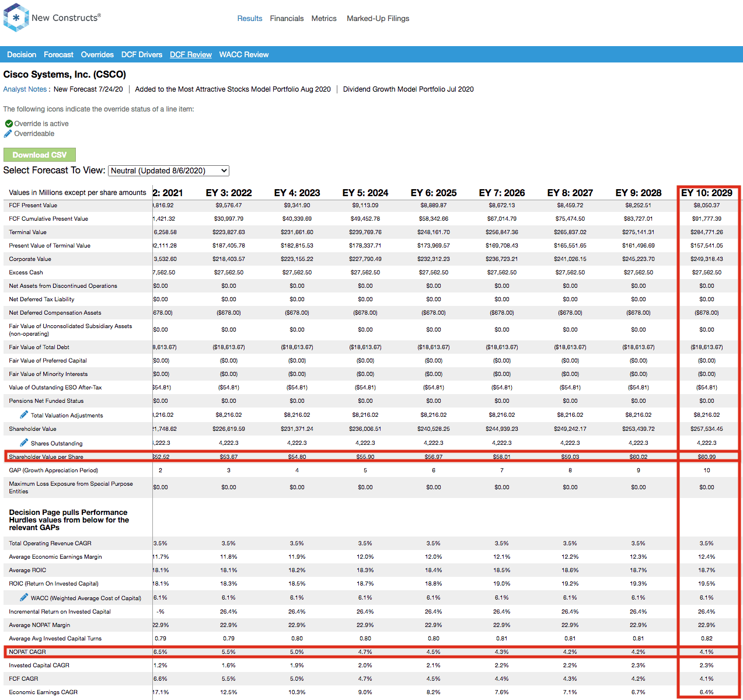Image resolution: width=743 pixels, height=700 pixels.
Task: Click the 6.4% Economic Earnings CAGR cell
Action: point(707,692)
